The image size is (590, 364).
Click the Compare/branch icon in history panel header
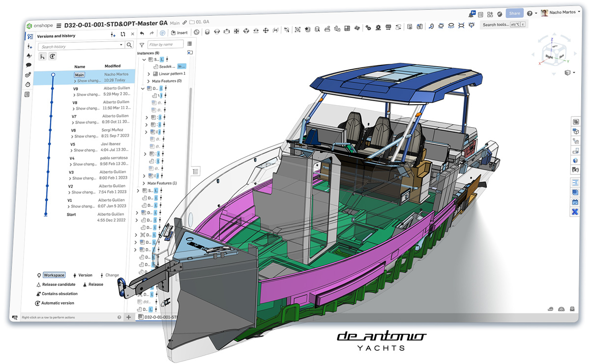pyautogui.click(x=123, y=34)
